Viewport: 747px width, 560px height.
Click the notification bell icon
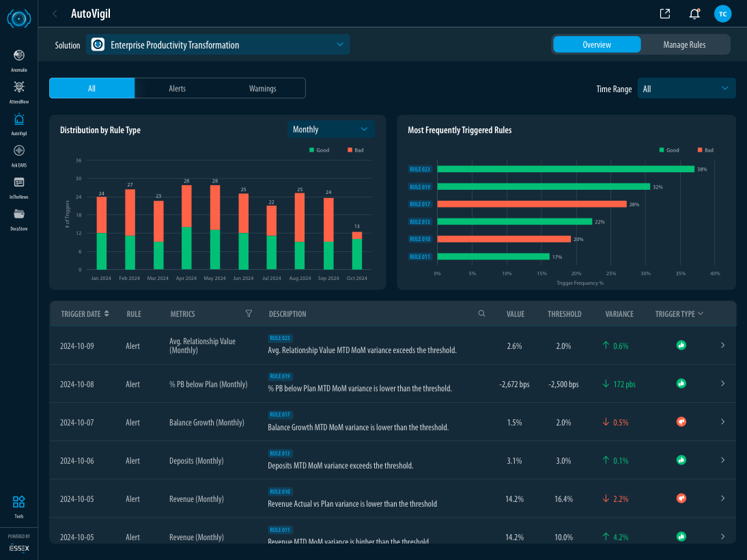pos(694,14)
